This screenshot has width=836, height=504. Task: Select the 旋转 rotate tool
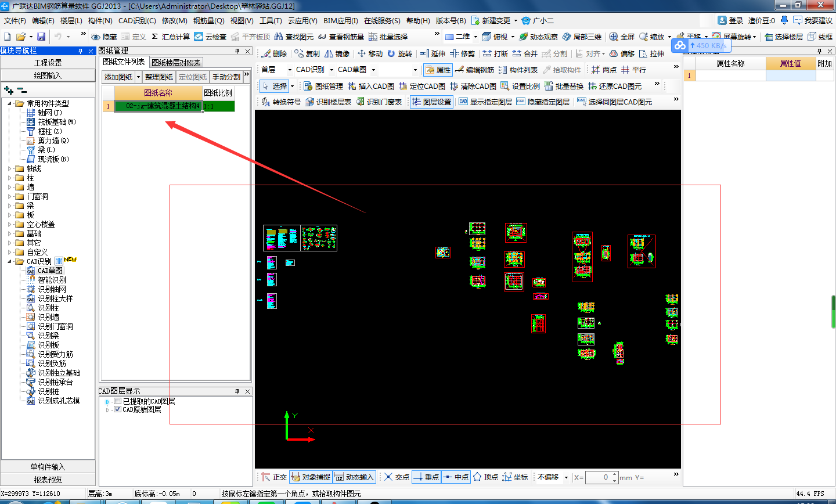(x=399, y=53)
